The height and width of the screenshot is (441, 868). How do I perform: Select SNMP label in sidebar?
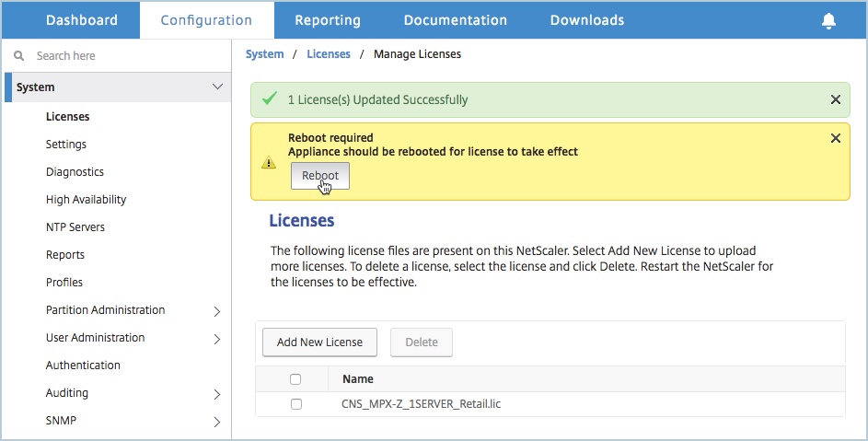pos(61,421)
